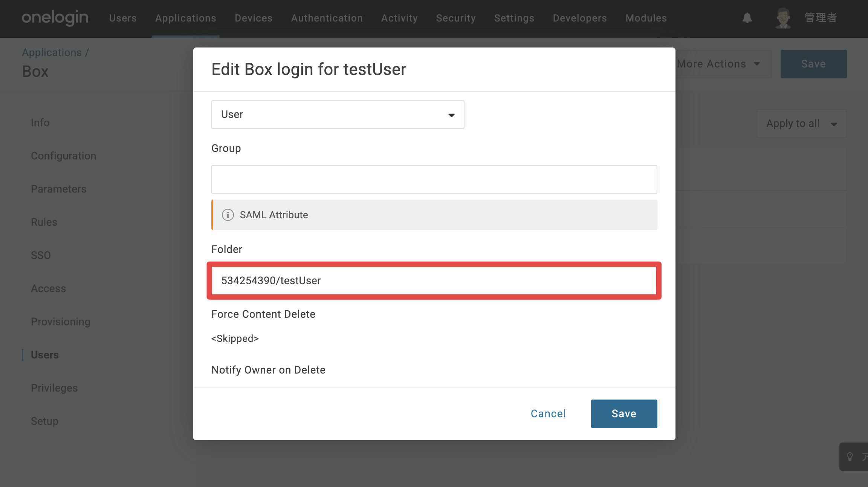Click the Folder field with 534254390/testUser

coord(434,280)
